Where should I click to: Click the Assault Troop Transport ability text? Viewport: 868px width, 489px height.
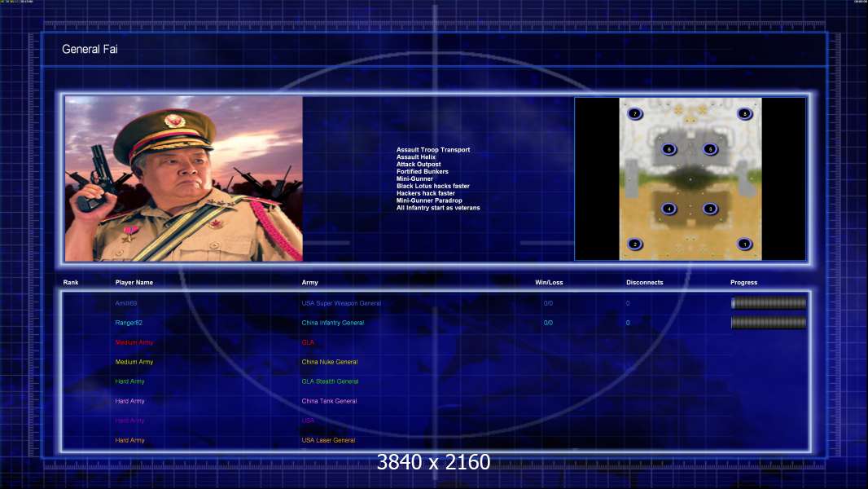point(433,149)
